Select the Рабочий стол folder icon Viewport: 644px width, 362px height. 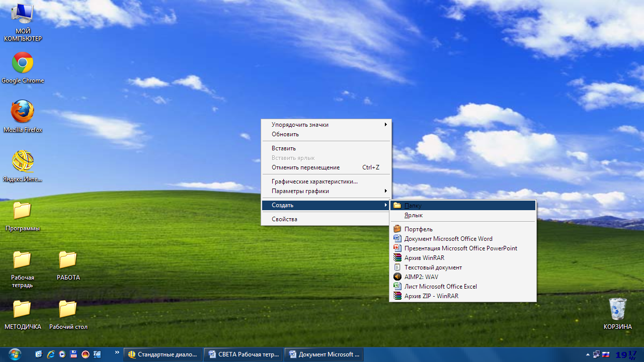68,315
